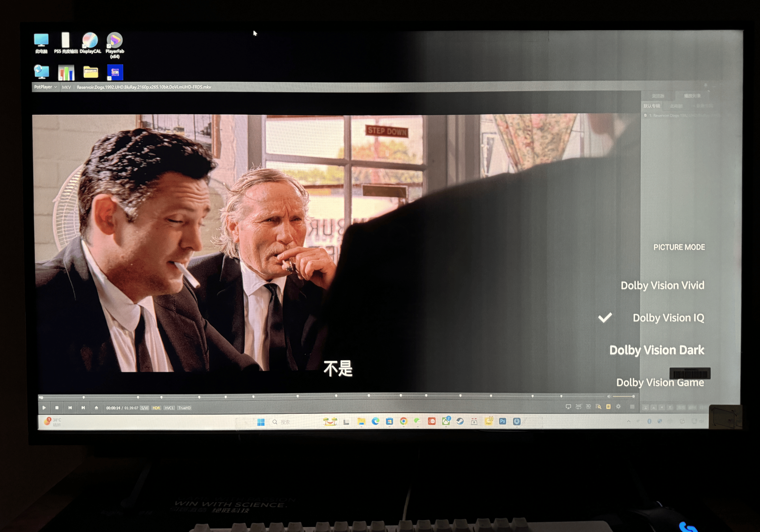760x532 pixels.
Task: Select Dolby Vision IQ picture mode
Action: tap(668, 318)
